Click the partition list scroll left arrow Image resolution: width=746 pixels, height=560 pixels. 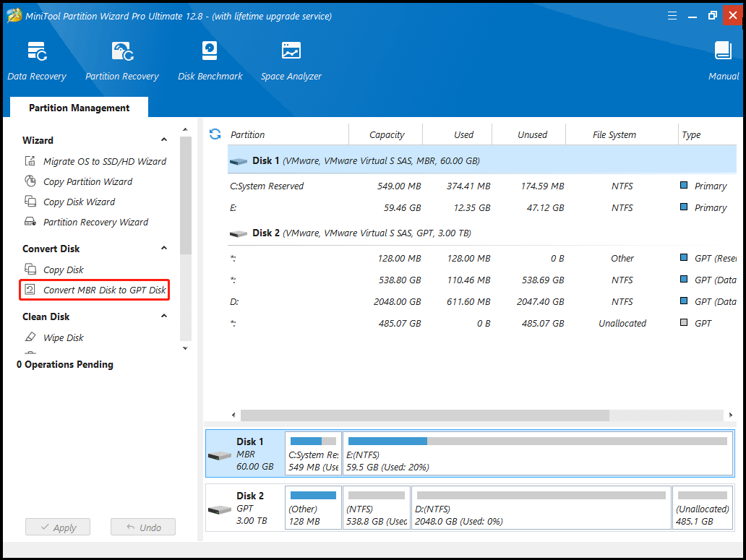coord(233,415)
